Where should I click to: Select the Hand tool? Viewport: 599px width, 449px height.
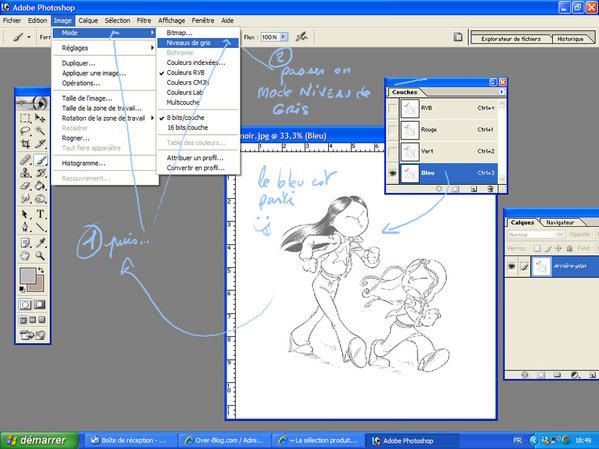click(x=25, y=256)
